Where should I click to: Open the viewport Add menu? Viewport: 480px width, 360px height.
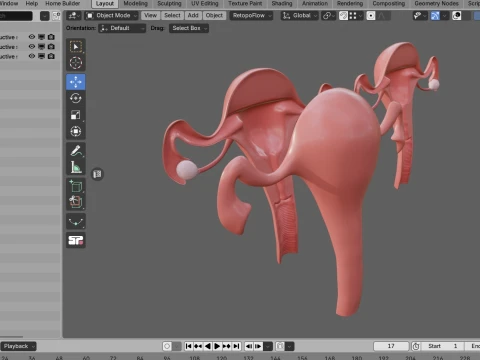tap(193, 16)
